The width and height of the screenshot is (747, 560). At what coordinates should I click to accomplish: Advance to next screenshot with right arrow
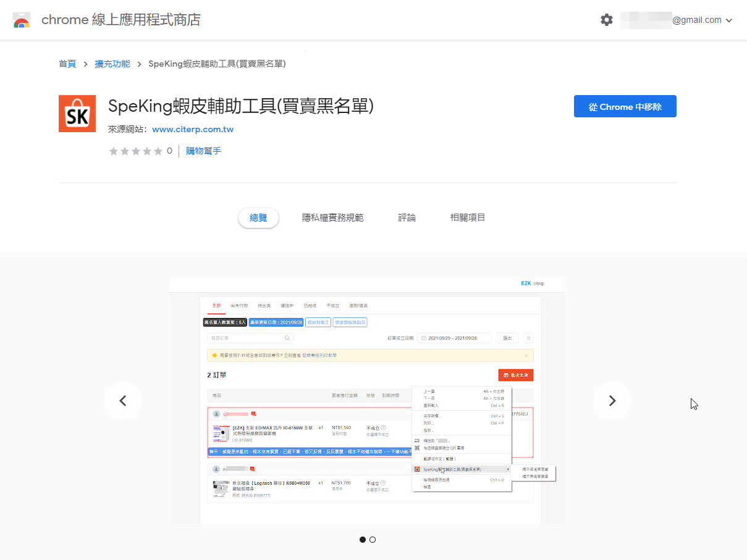click(x=612, y=401)
